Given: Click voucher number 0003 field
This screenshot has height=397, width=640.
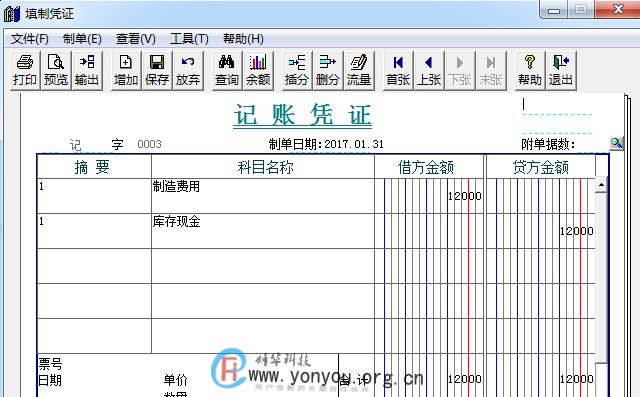Looking at the screenshot, I should [x=149, y=144].
